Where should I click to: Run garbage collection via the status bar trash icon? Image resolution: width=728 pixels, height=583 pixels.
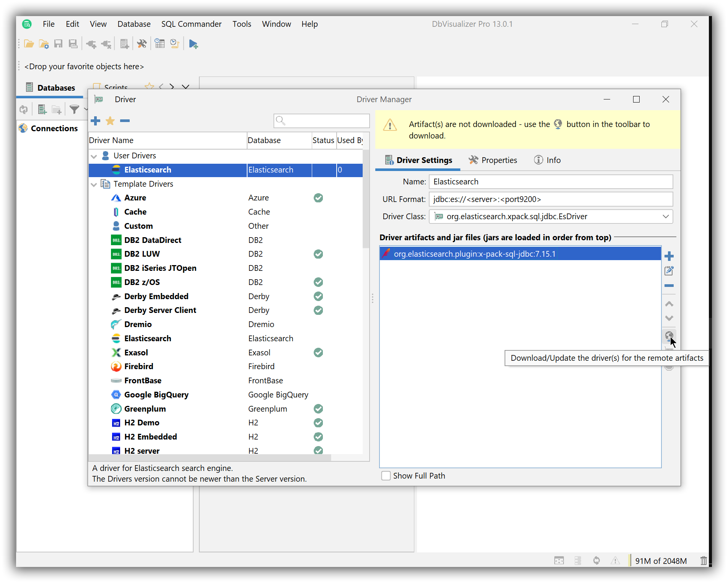[x=704, y=560]
